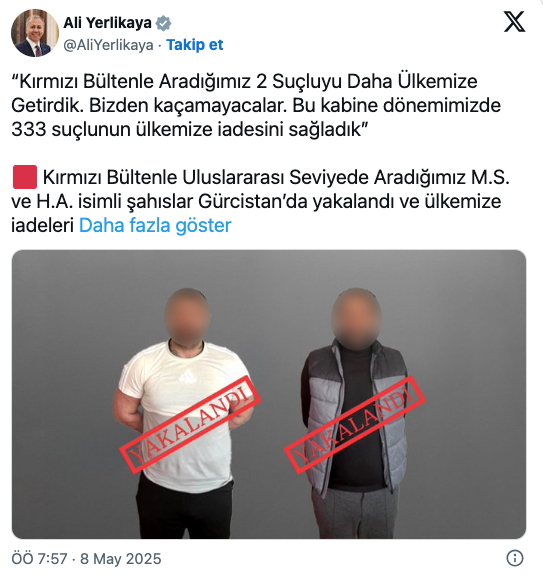The width and height of the screenshot is (543, 577).
Task: Click the red square emoji in tweet
Action: [x=25, y=177]
